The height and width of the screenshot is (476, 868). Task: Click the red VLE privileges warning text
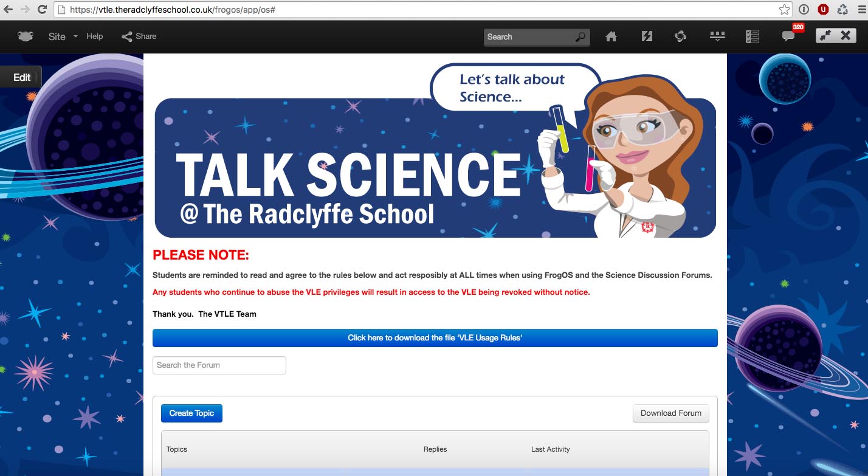coord(371,292)
